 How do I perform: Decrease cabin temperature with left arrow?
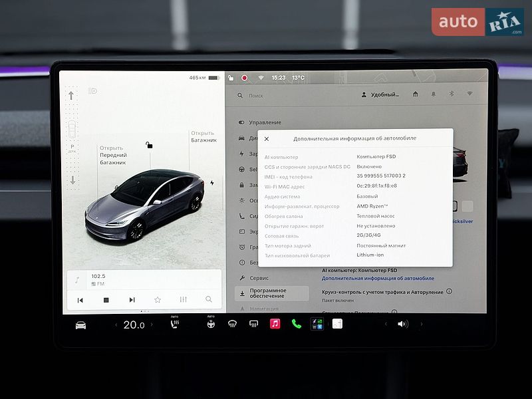[116, 325]
